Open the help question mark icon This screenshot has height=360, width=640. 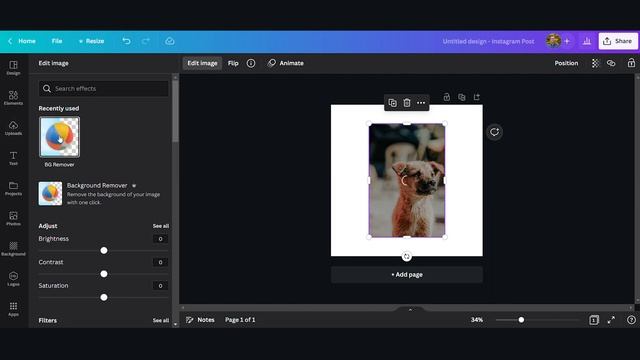click(631, 320)
